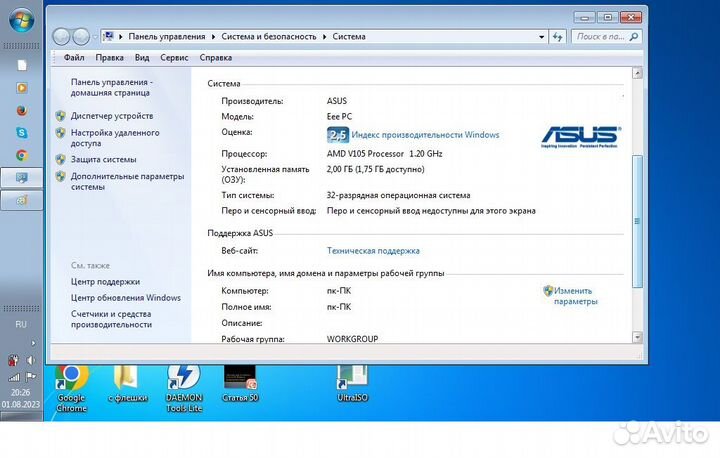The image size is (720, 458).
Task: Launch Windows Media Player from the taskbar
Action: [x=22, y=88]
